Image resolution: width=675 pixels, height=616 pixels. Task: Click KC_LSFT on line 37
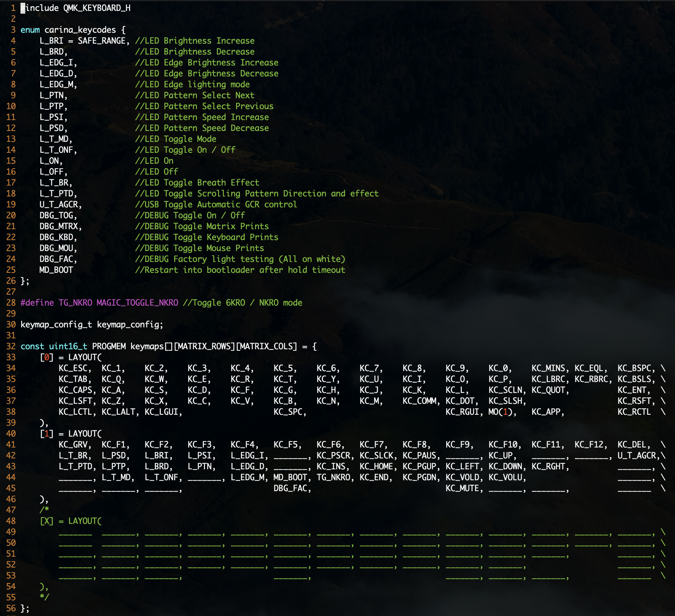click(75, 401)
